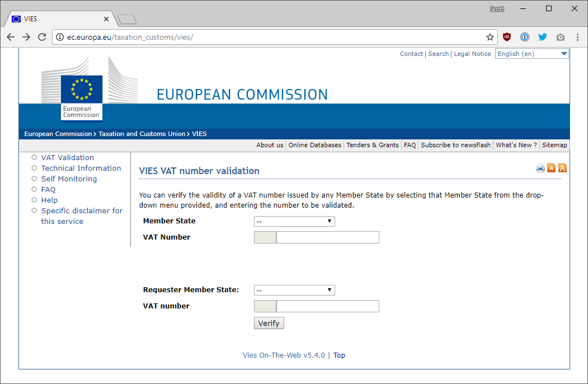Go to Tenders & Grants
The width and height of the screenshot is (588, 384).
[372, 145]
